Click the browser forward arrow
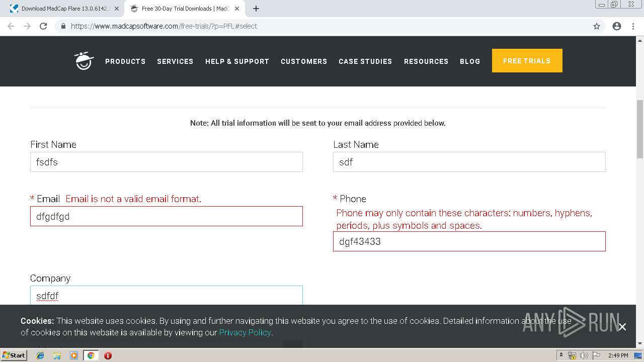 [27, 26]
